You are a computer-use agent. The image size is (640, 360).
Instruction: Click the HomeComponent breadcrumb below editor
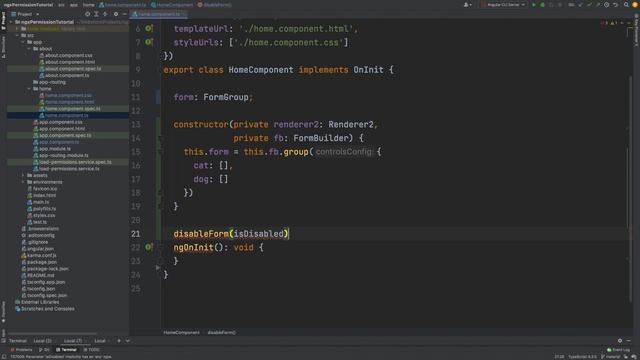pos(182,333)
